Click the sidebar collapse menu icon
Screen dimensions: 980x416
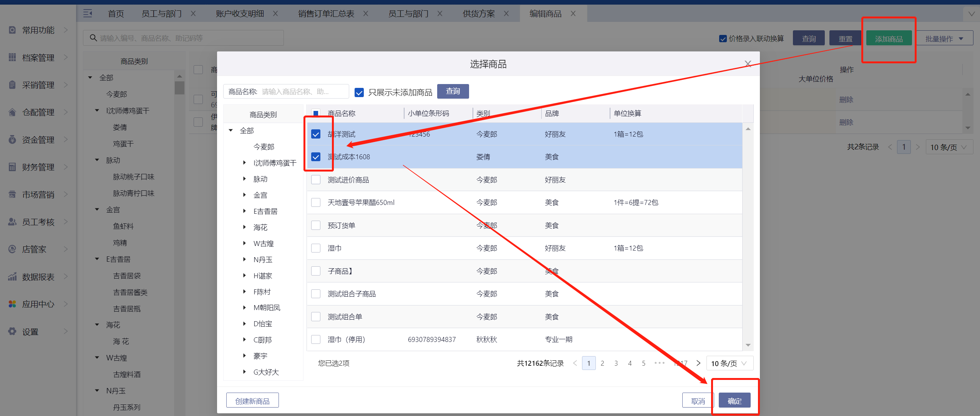pyautogui.click(x=88, y=13)
